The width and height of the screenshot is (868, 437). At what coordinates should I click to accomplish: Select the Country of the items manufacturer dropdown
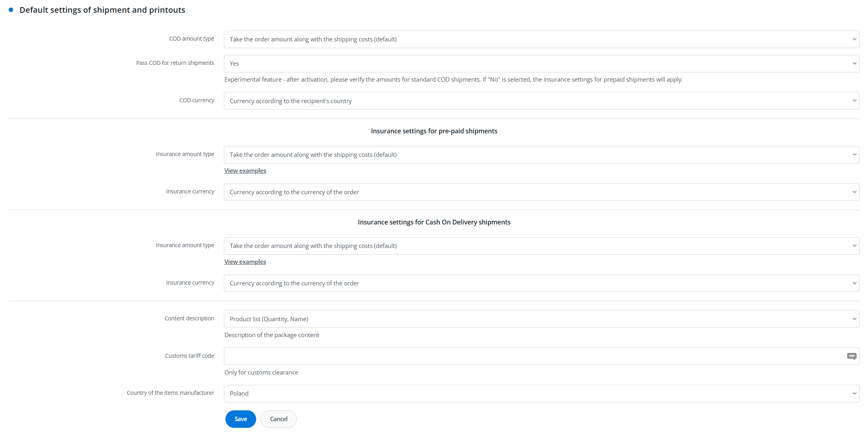pyautogui.click(x=541, y=394)
